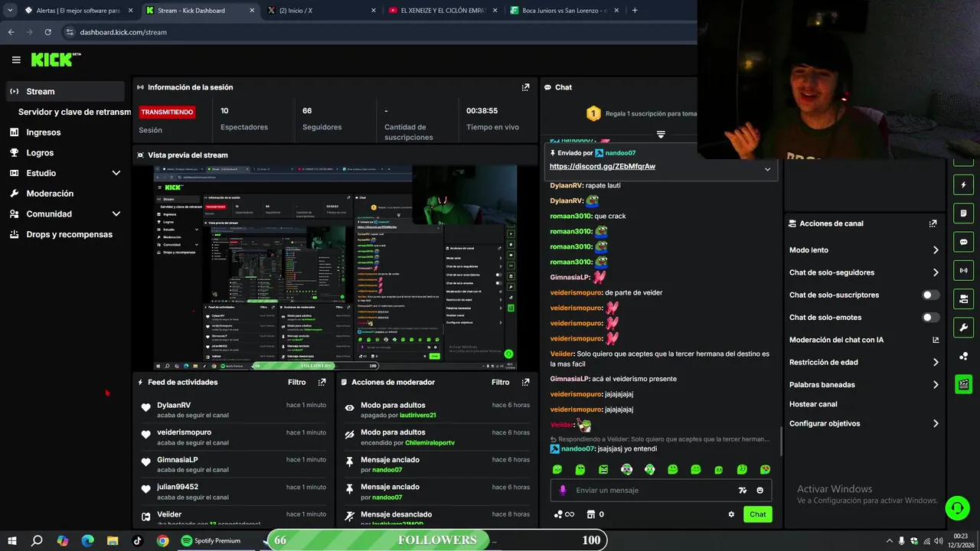Screen dimensions: 980x551
Task: Select Stream in the sidebar
Action: [64, 91]
